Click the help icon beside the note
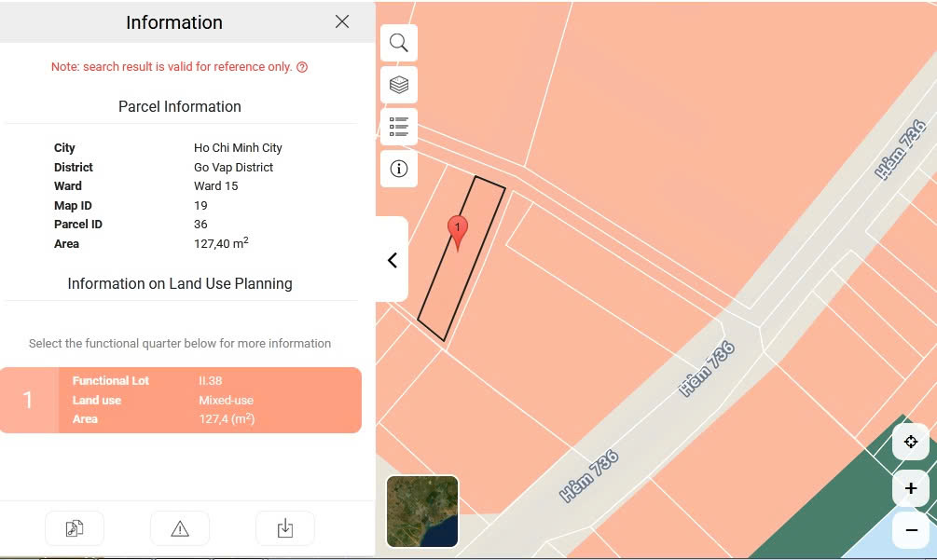This screenshot has height=560, width=937. tap(302, 67)
